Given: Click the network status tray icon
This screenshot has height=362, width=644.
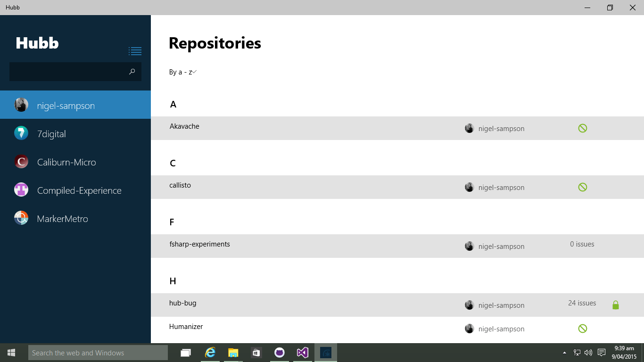Looking at the screenshot, I should coord(577,353).
